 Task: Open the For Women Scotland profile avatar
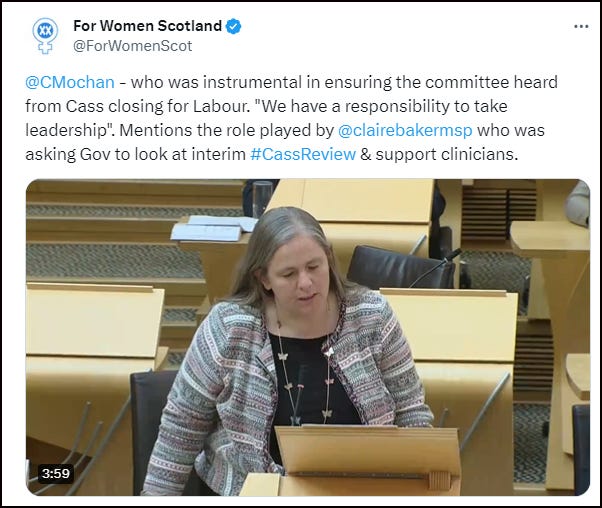[x=45, y=36]
